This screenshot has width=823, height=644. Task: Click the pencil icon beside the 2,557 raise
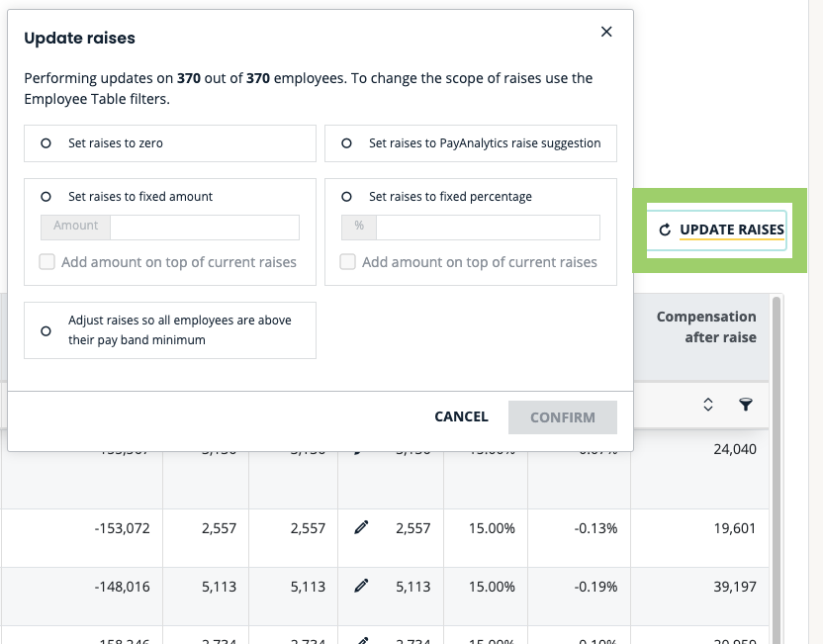(361, 528)
